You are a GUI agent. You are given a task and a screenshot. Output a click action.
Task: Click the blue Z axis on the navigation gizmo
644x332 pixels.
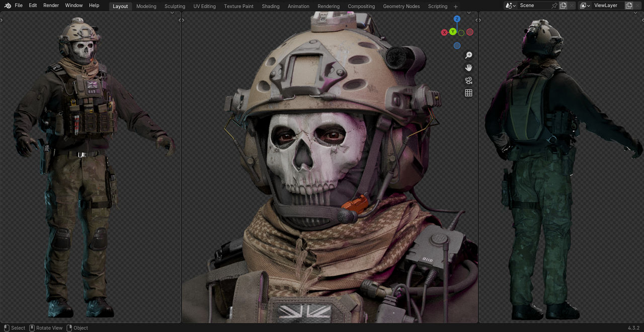pyautogui.click(x=457, y=19)
